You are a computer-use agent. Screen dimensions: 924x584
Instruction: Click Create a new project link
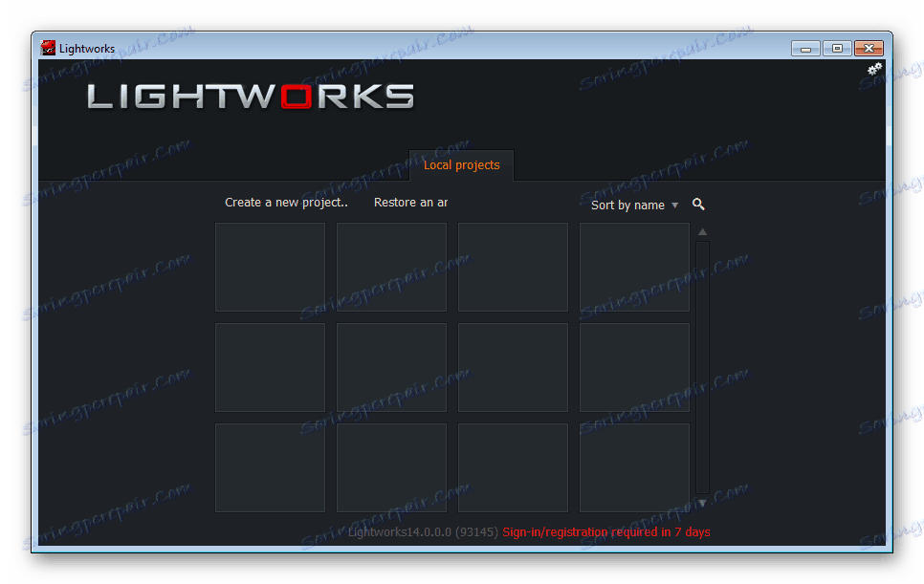point(286,203)
